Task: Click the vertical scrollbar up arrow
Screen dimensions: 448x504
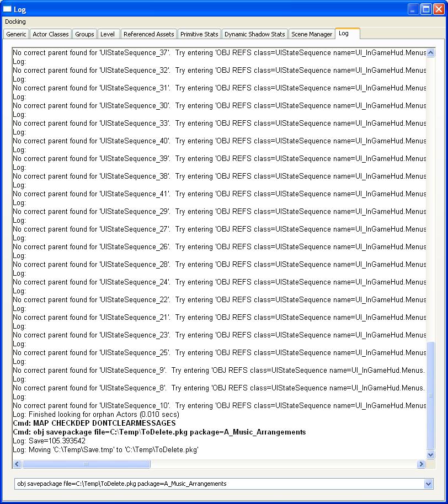Action: (x=431, y=53)
